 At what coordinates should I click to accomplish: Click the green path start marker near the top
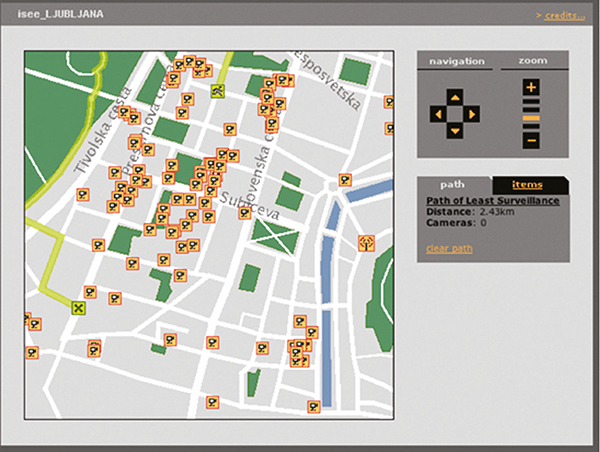click(218, 91)
